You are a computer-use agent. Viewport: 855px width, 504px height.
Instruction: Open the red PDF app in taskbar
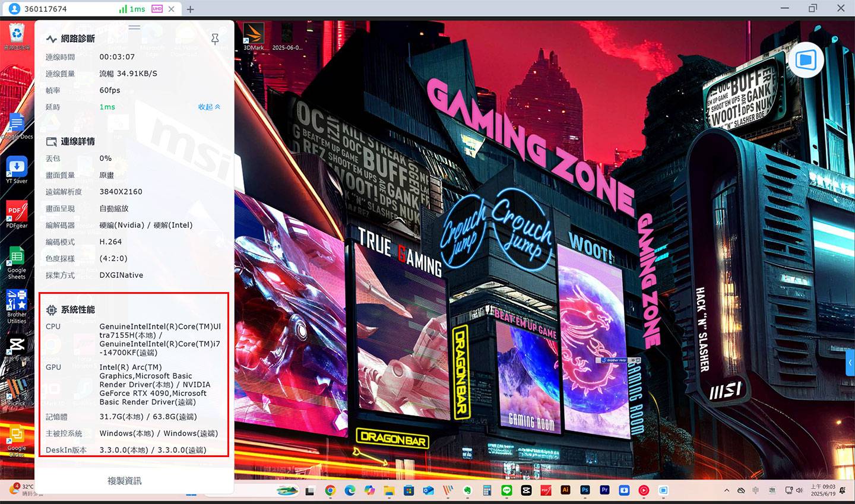(546, 490)
